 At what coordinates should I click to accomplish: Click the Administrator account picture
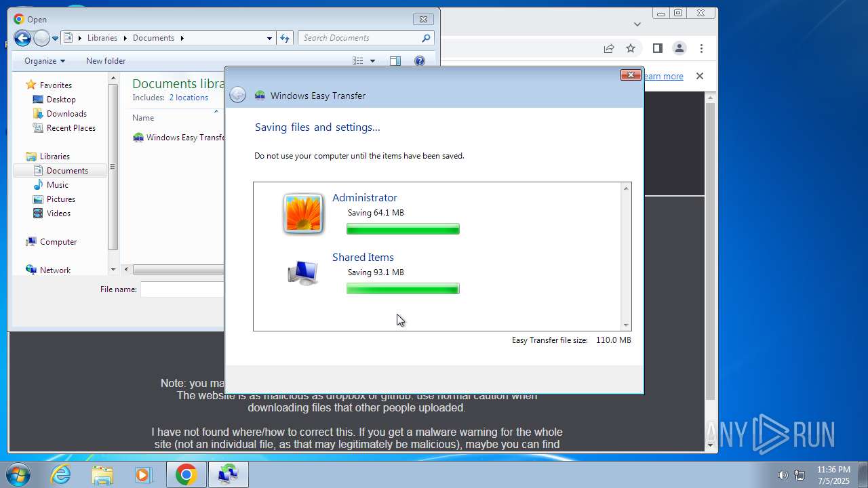click(x=303, y=213)
